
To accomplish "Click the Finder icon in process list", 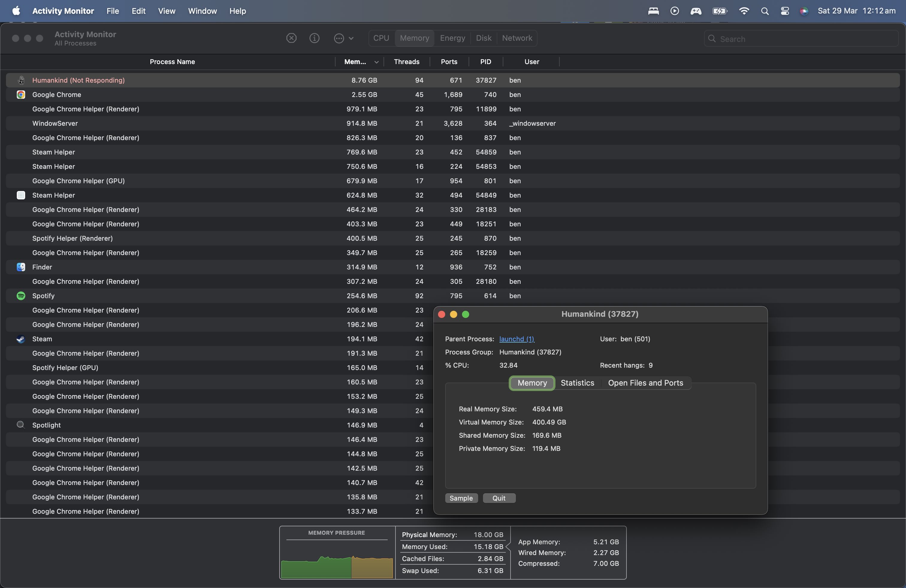I will click(21, 267).
